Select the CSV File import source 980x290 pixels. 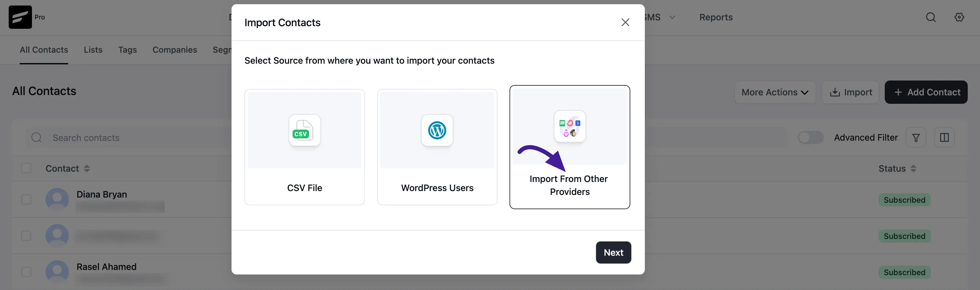point(304,147)
